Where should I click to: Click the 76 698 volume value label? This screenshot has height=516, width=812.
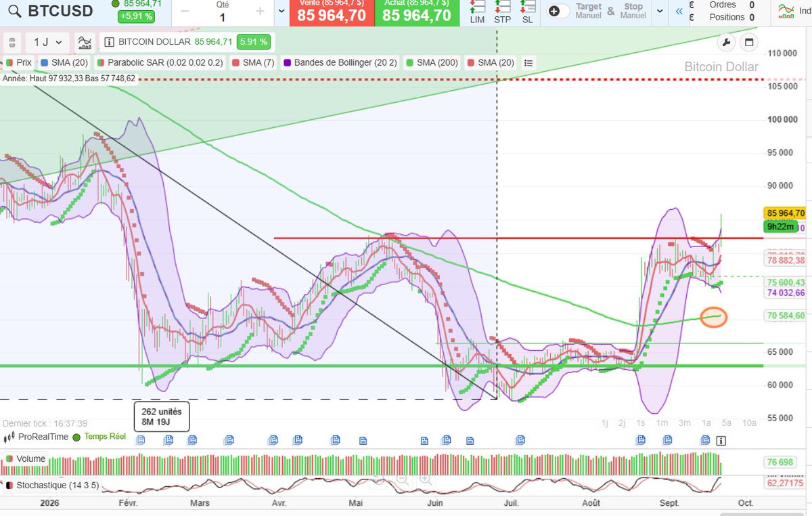click(780, 463)
